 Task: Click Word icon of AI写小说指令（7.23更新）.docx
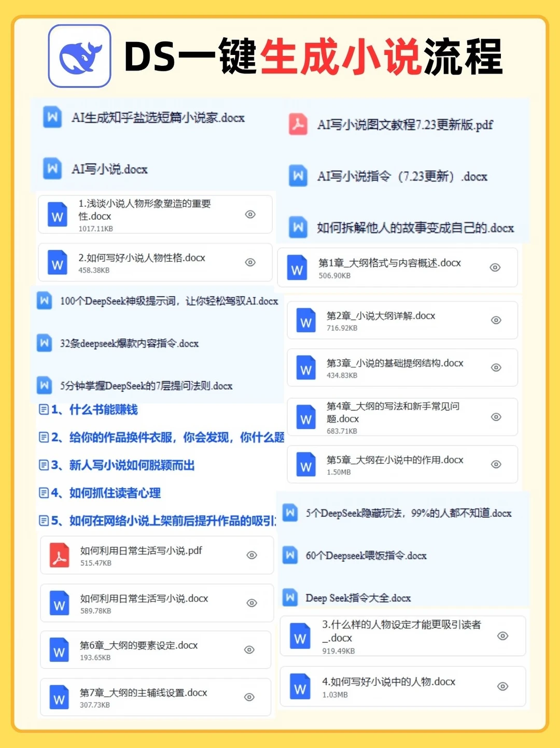[x=298, y=176]
